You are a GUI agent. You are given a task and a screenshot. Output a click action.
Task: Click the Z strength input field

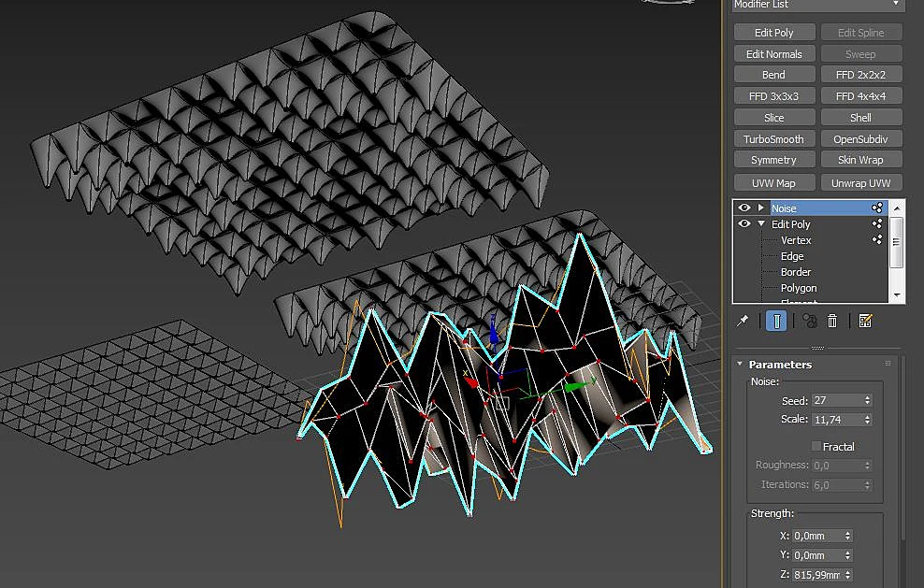[x=816, y=575]
